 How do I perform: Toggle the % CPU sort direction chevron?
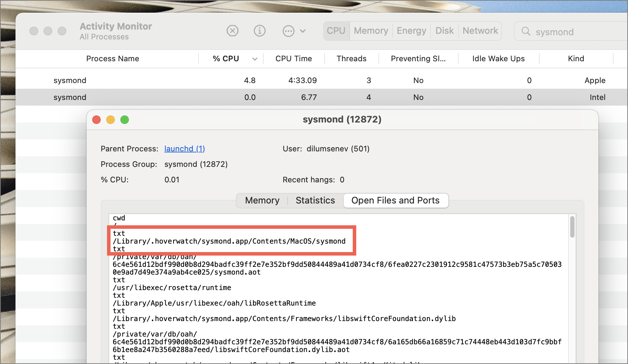[x=255, y=59]
